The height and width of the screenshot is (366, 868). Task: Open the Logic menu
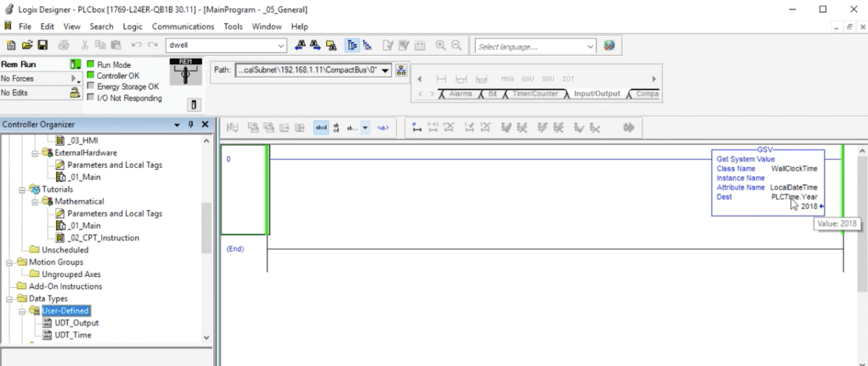tap(133, 26)
